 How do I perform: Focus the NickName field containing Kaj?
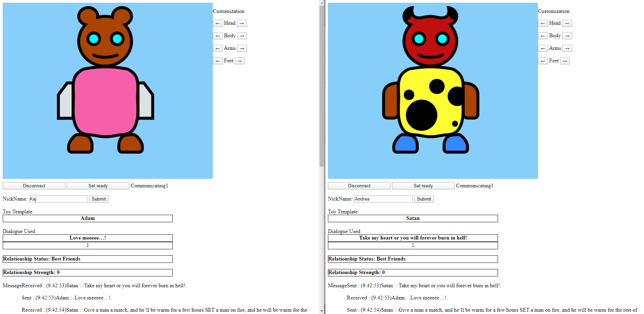point(58,199)
